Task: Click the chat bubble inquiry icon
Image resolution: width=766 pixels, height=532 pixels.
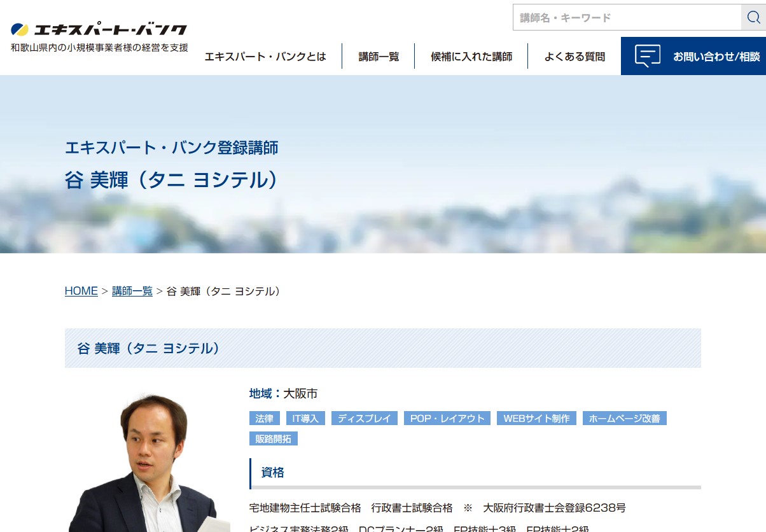Action: coord(647,56)
